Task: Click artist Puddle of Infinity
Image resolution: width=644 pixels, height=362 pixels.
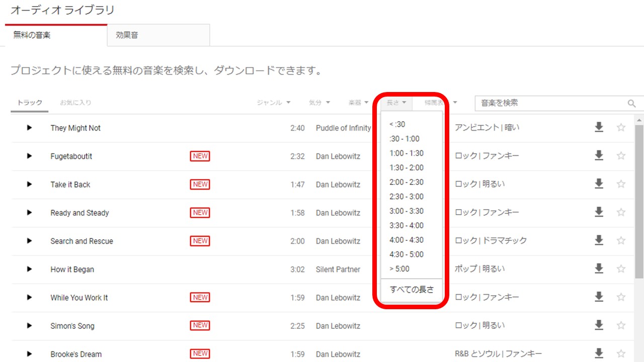Action: (344, 128)
